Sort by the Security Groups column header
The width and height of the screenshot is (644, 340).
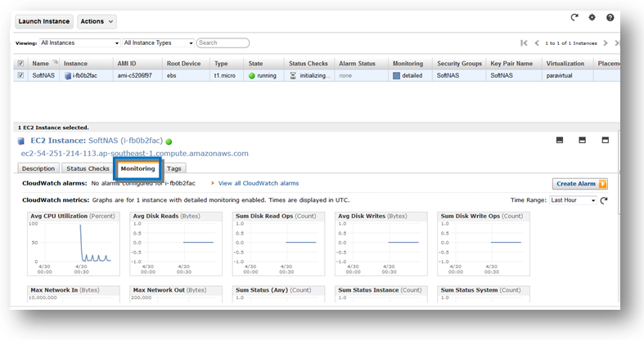(459, 64)
